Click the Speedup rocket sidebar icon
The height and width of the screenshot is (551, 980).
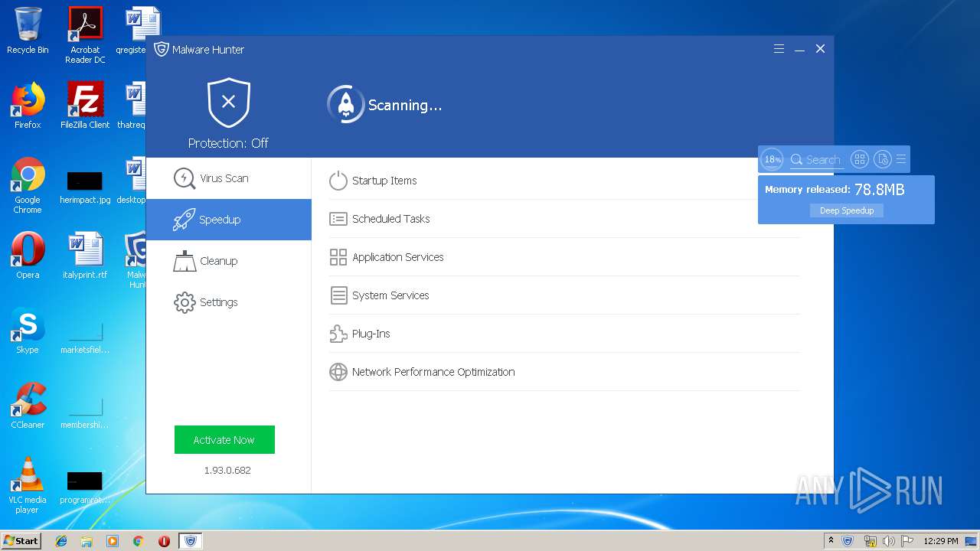[x=184, y=220]
